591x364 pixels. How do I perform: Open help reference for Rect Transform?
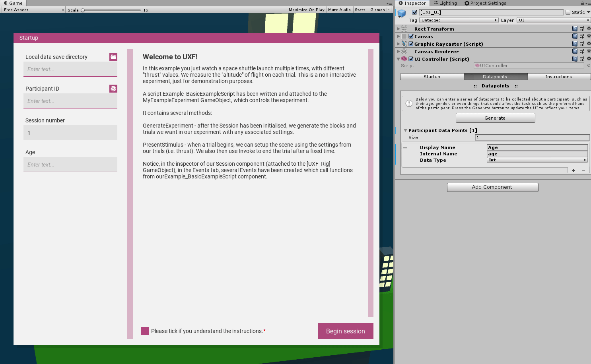coord(575,29)
